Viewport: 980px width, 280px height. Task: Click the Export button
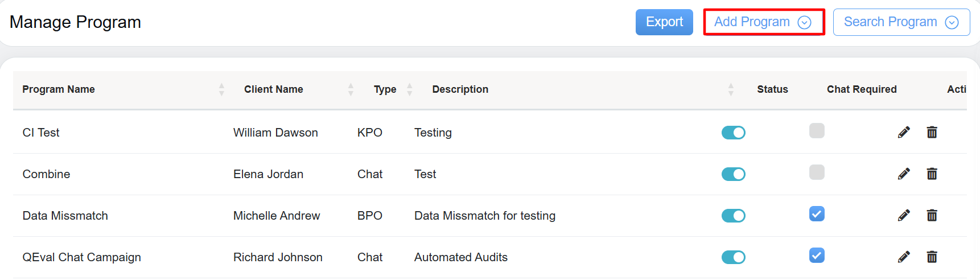pyautogui.click(x=664, y=22)
